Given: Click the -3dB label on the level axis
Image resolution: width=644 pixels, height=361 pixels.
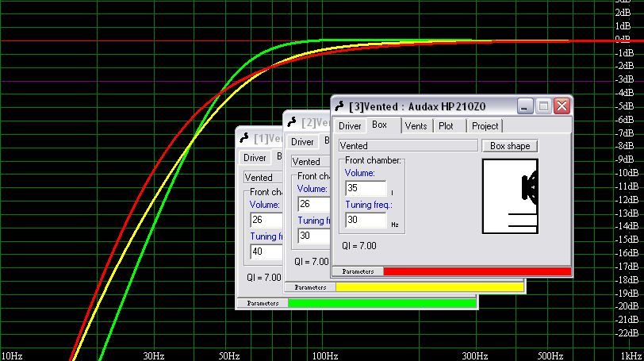Looking at the screenshot, I should pyautogui.click(x=624, y=79).
